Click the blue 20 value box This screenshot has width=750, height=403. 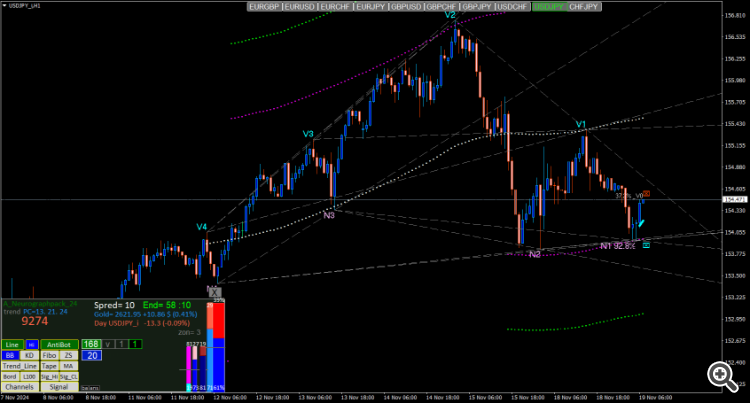(x=92, y=355)
